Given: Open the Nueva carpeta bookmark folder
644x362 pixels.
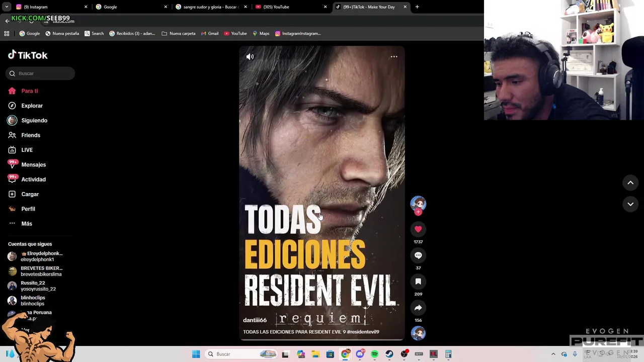Looking at the screenshot, I should pos(179,34).
